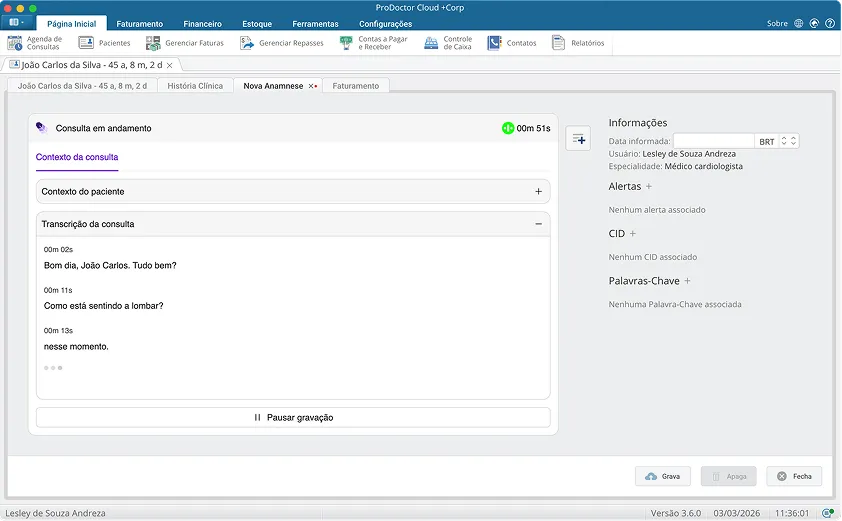Expand the Contexto do paciente section

538,191
